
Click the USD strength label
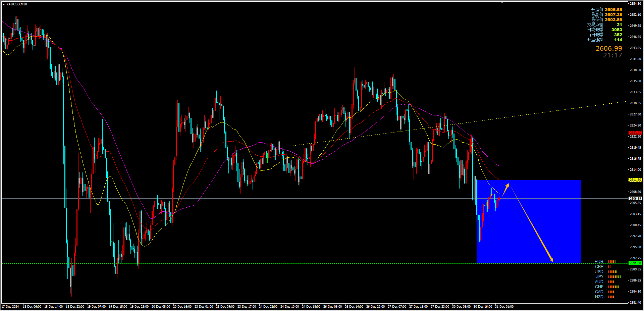click(599, 272)
